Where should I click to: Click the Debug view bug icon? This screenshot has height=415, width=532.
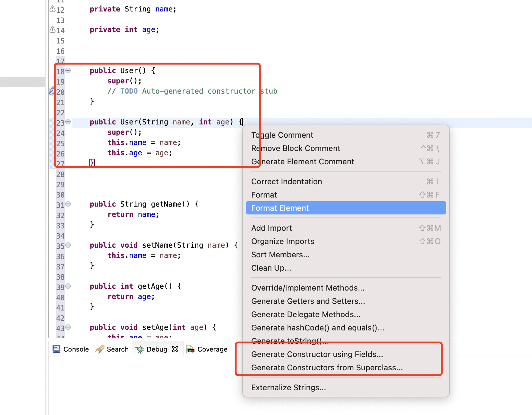pyautogui.click(x=139, y=349)
